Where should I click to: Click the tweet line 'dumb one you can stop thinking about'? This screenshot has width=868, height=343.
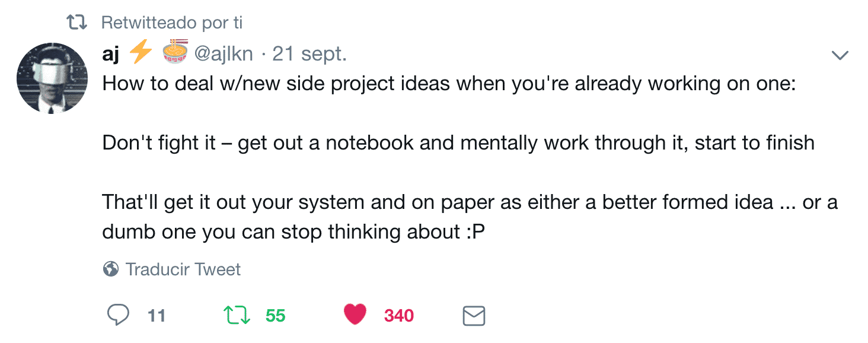click(293, 232)
